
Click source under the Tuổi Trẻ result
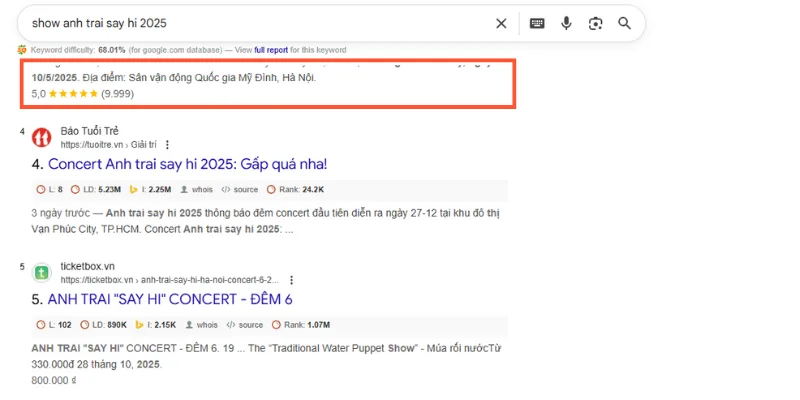245,189
